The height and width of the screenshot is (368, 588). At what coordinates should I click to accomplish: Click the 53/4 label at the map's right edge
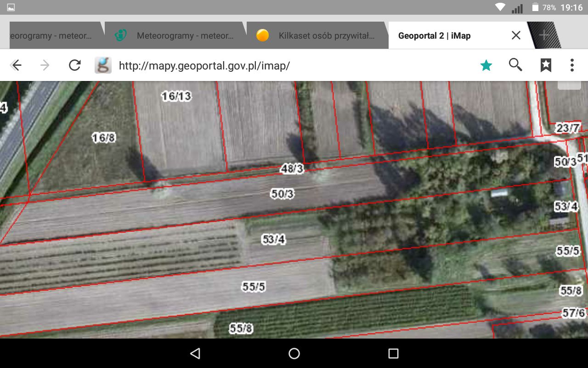566,207
